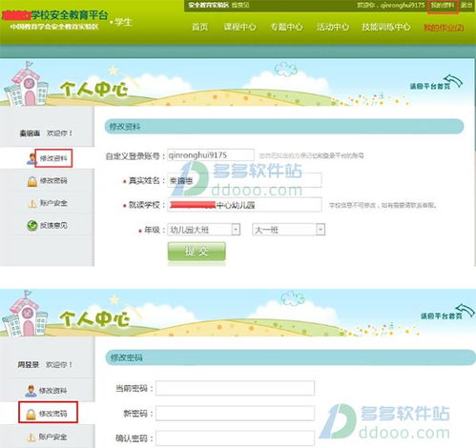Expand the 幼儿园大班 grade dropdown

tap(236, 230)
